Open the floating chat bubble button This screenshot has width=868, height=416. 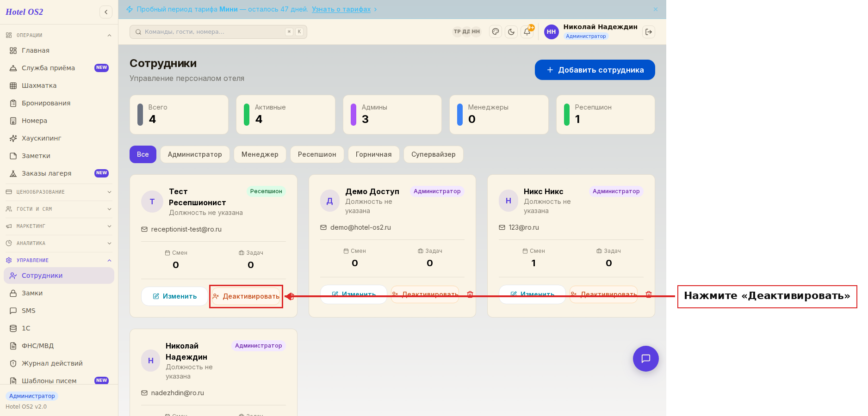tap(646, 359)
